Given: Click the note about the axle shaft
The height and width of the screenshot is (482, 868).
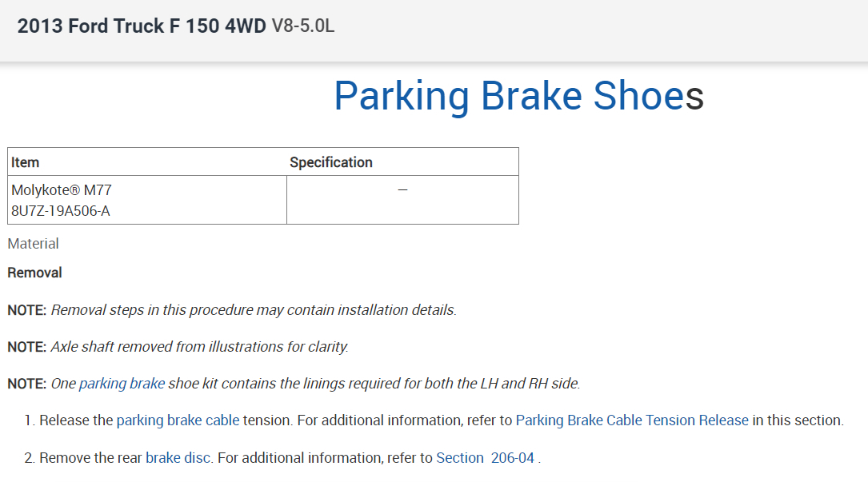Looking at the screenshot, I should (200, 347).
